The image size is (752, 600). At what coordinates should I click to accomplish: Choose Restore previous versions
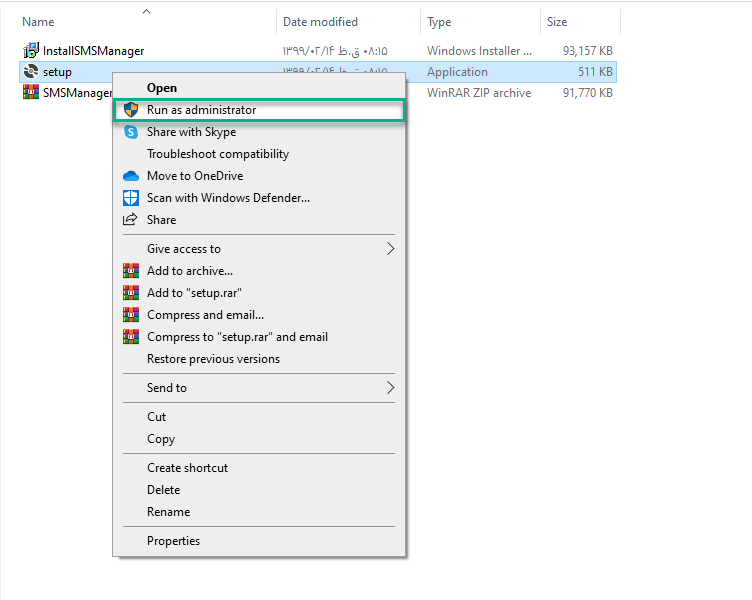pos(259,359)
